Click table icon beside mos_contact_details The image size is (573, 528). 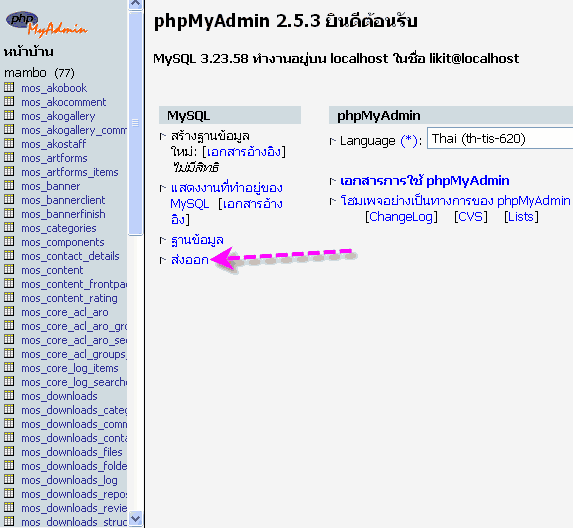coord(9,255)
